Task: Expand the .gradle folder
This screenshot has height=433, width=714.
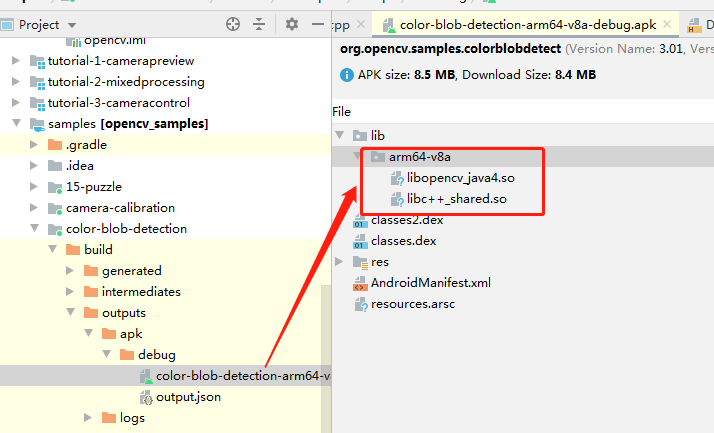Action: click(x=34, y=144)
